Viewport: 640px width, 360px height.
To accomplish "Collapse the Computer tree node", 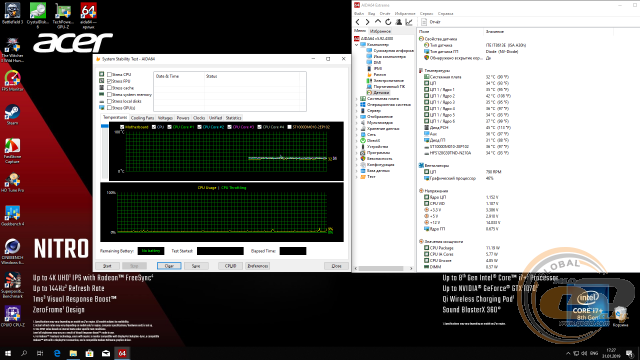I will 357,44.
